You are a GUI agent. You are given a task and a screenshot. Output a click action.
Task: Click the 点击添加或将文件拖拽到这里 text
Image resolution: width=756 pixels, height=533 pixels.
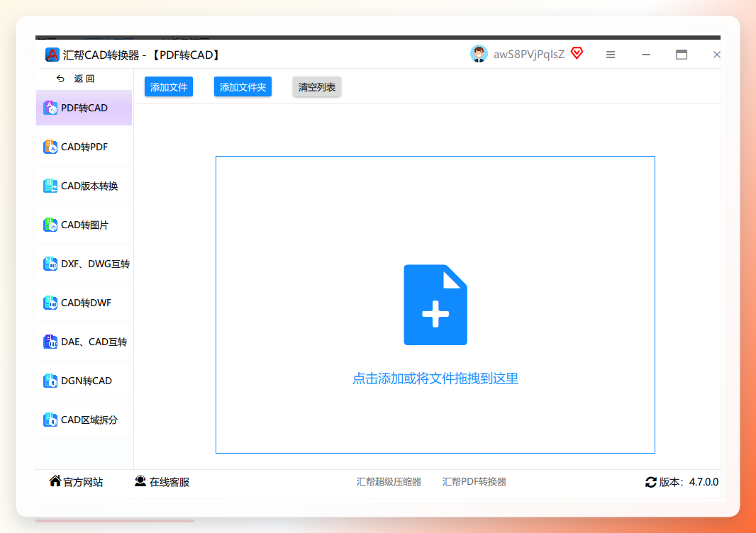point(435,378)
